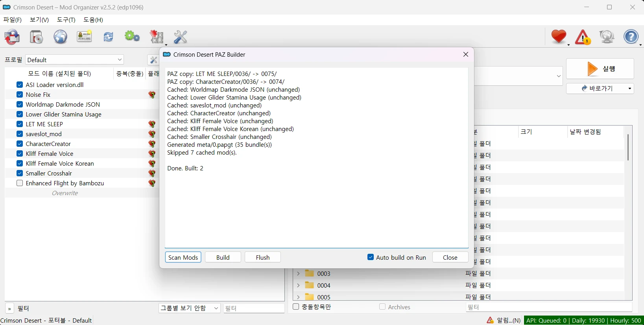The image size is (644, 325).
Task: Open the 도움(H) menu
Action: pyautogui.click(x=93, y=20)
